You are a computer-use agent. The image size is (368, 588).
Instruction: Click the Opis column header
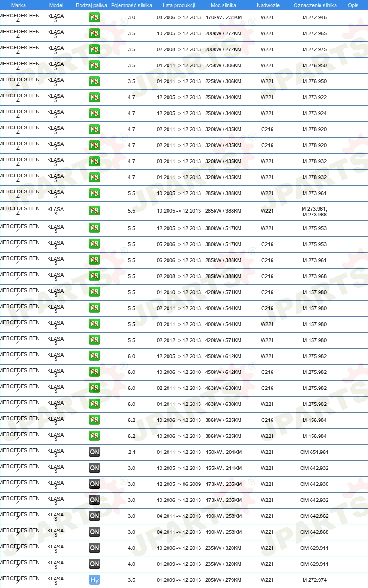click(x=352, y=5)
